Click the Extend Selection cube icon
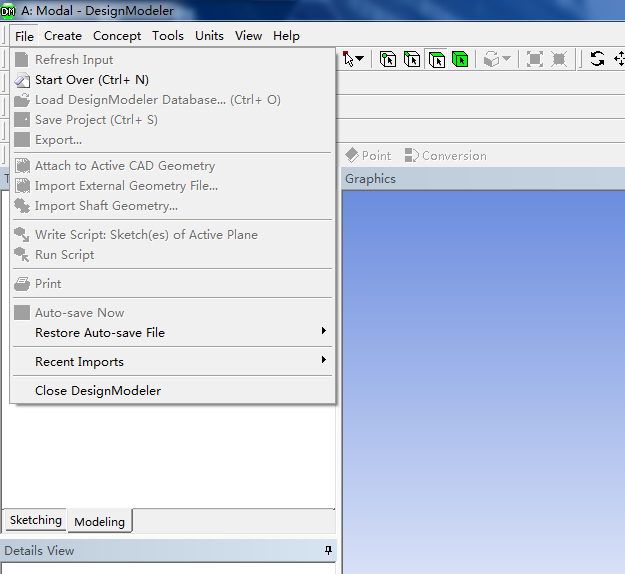This screenshot has height=574, width=625. (491, 59)
